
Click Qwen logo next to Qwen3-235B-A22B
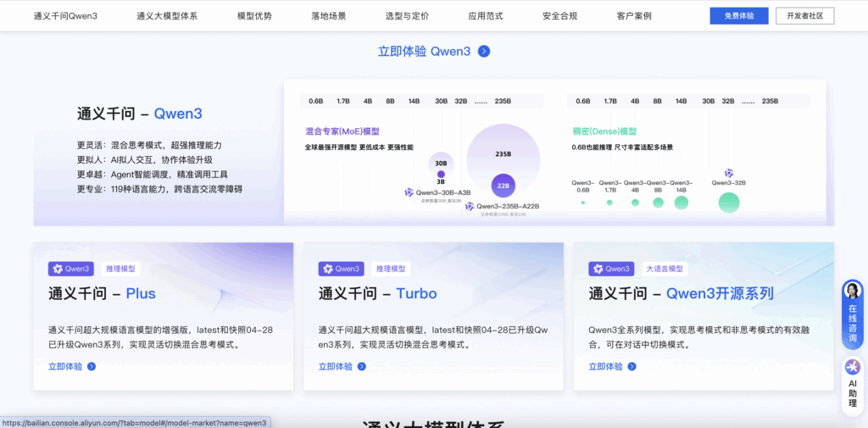470,206
